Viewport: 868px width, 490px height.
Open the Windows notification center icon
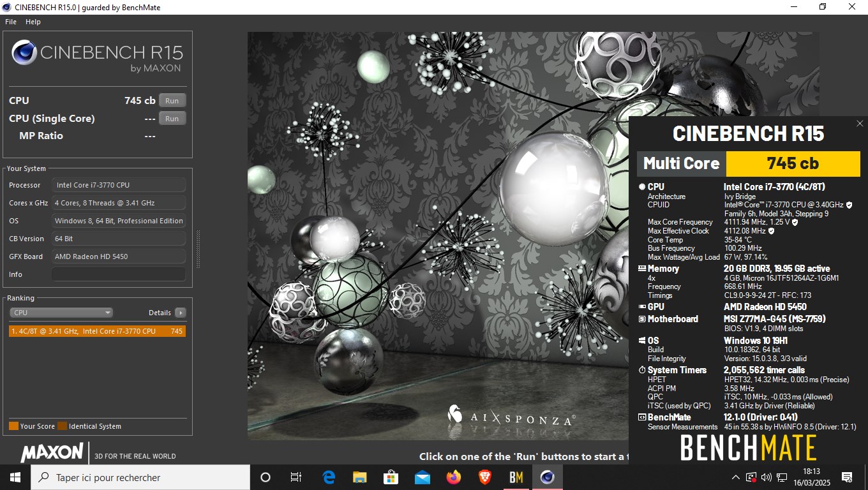pos(847,477)
